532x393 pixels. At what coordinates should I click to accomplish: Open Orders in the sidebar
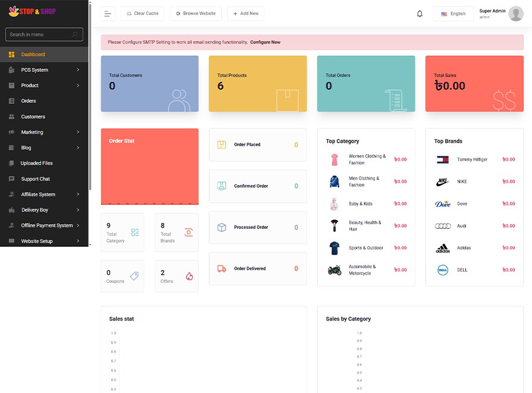coord(29,101)
